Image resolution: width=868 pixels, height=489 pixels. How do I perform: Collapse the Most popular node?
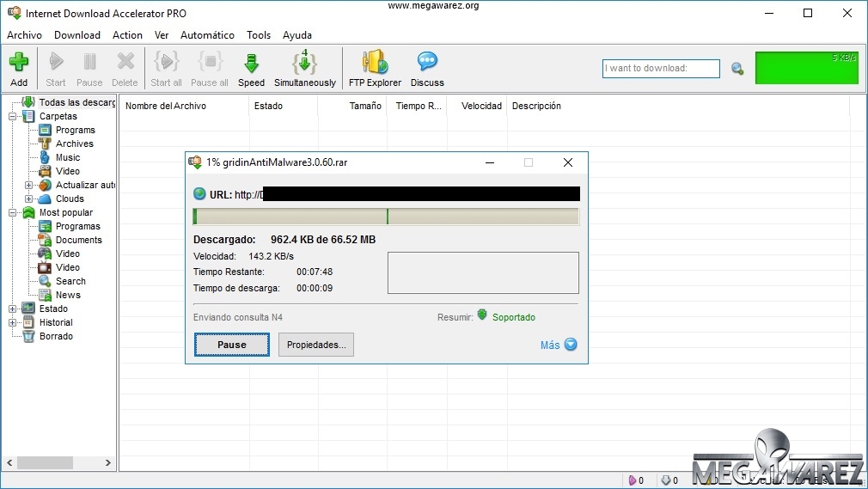tap(12, 212)
